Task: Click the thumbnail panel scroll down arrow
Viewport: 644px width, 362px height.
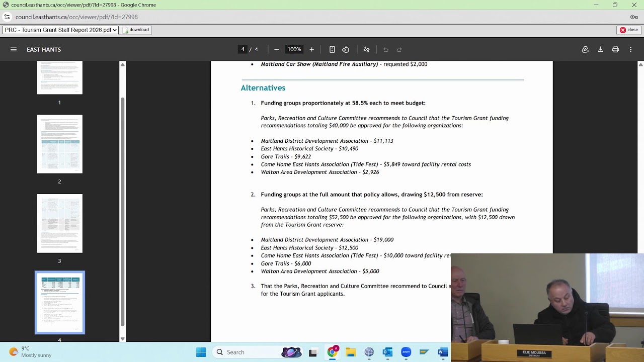Action: 122,339
